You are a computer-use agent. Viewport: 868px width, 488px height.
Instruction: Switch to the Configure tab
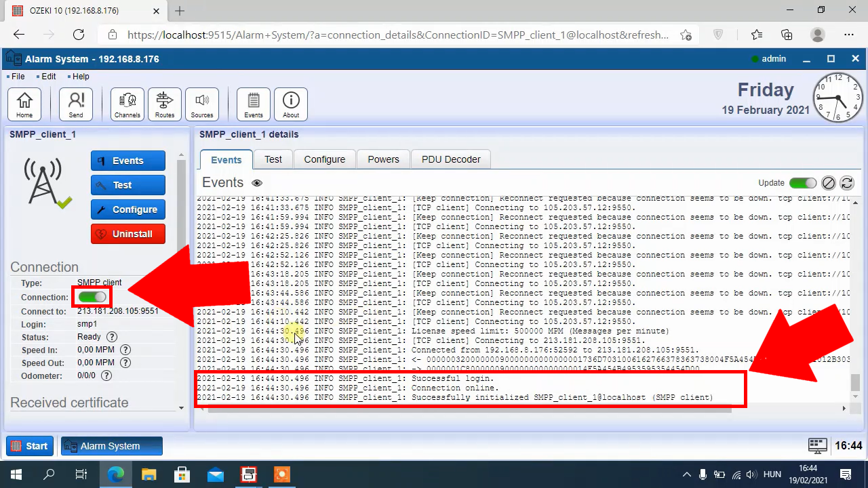(x=325, y=159)
